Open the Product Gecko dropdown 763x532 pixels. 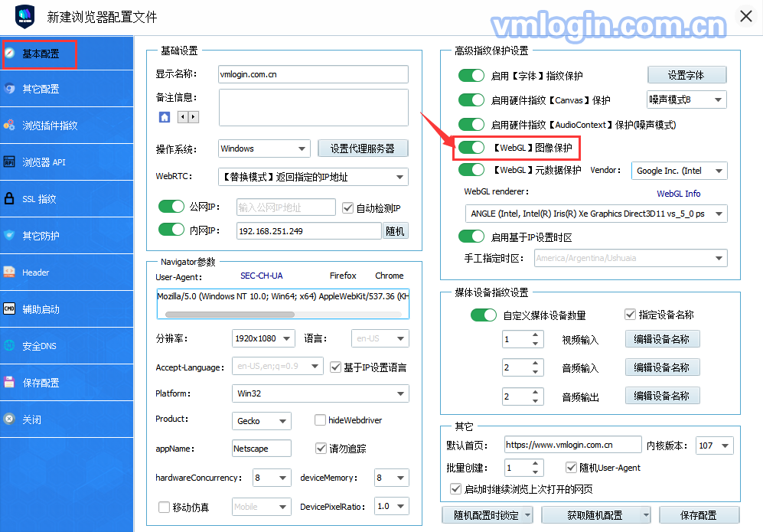click(x=261, y=421)
